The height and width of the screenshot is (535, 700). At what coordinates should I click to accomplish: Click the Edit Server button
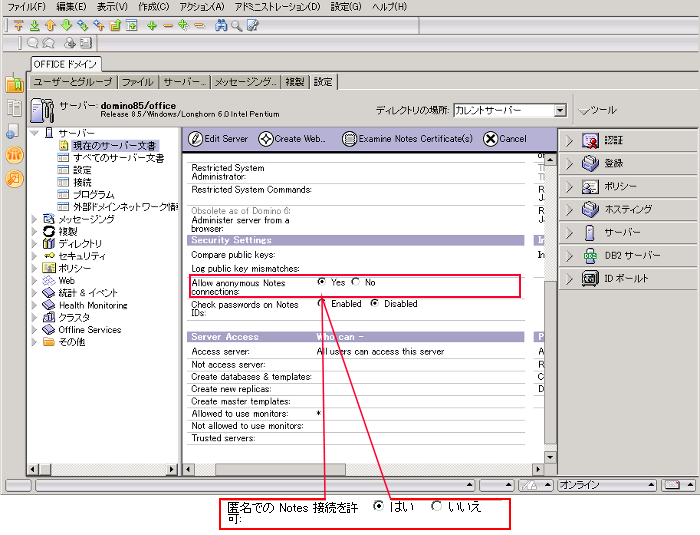218,139
